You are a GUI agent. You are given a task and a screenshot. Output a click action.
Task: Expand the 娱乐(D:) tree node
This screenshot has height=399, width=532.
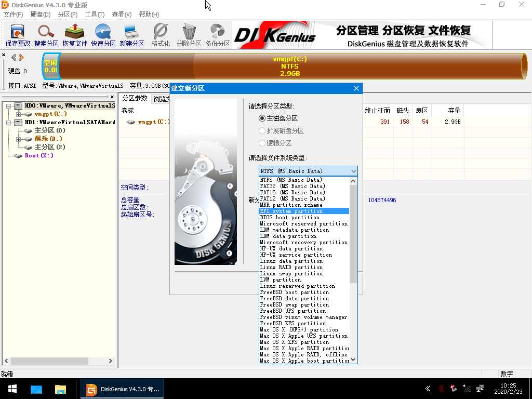coord(18,139)
